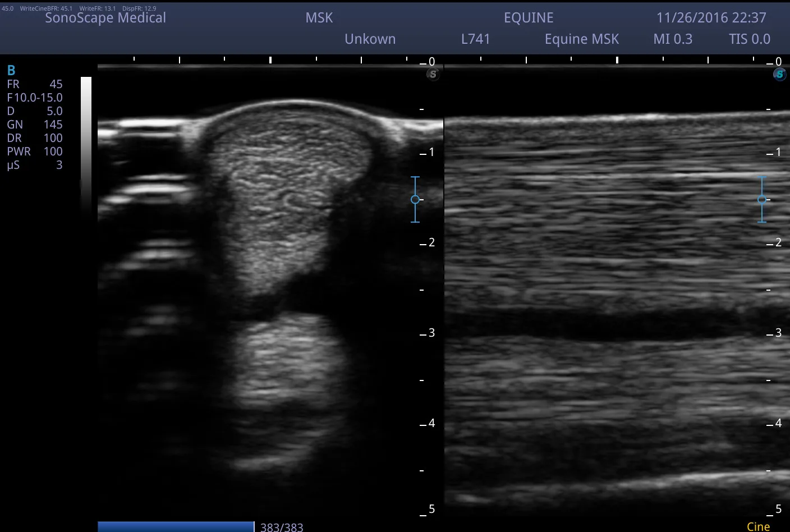Click the Equine MSK preset label

[x=582, y=39]
